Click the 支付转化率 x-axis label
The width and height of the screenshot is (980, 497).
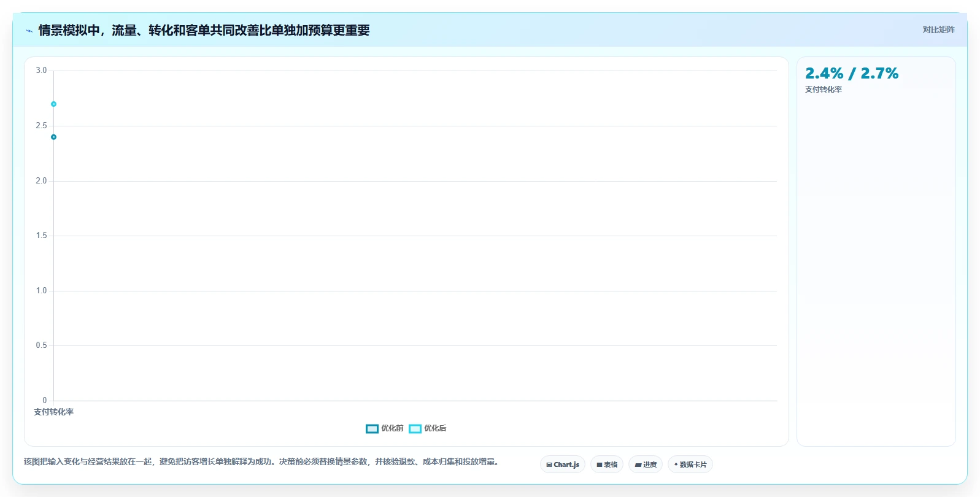53,412
